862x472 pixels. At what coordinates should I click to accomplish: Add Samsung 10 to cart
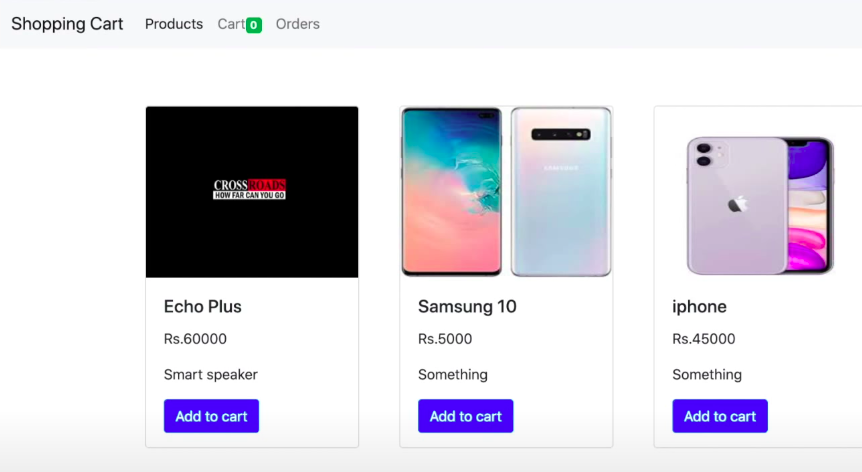point(466,416)
